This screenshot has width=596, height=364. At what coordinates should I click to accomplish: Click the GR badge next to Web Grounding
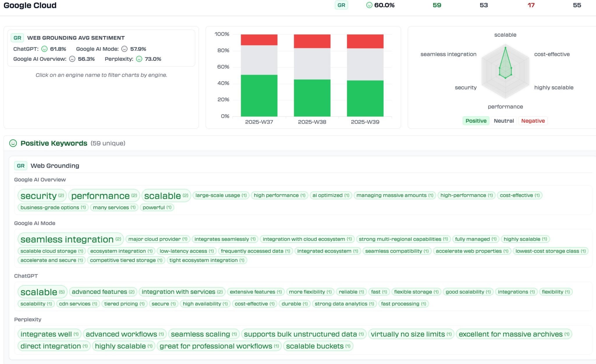20,166
